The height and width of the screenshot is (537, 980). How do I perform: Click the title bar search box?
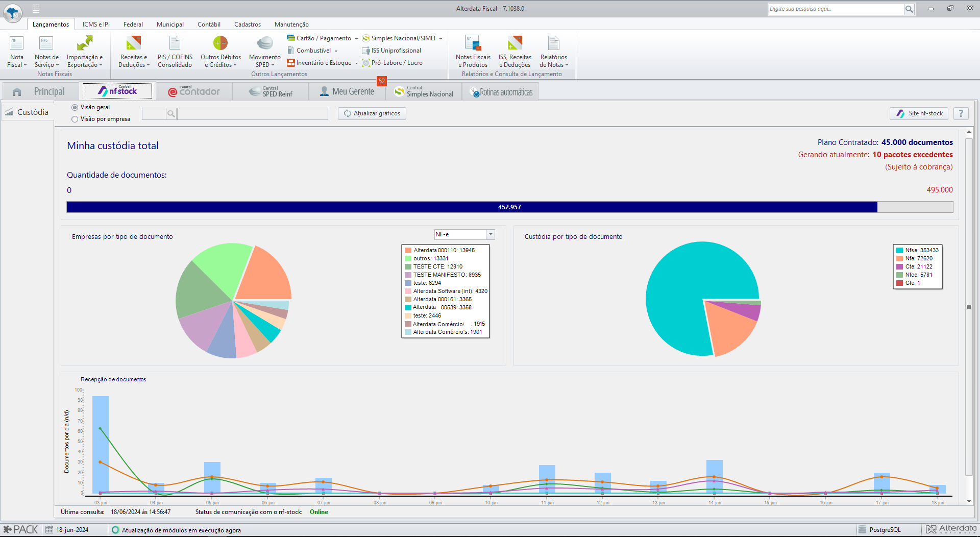pyautogui.click(x=836, y=9)
